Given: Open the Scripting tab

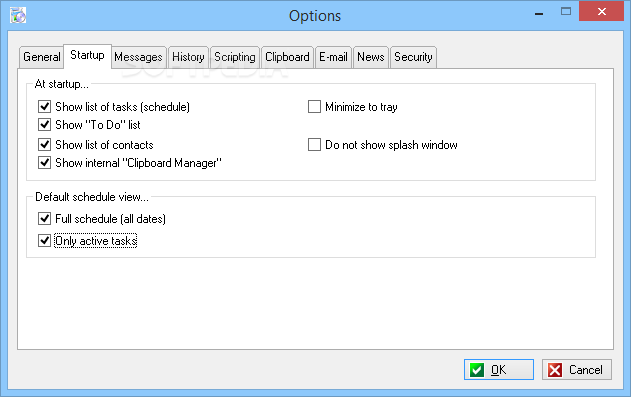Looking at the screenshot, I should [235, 57].
